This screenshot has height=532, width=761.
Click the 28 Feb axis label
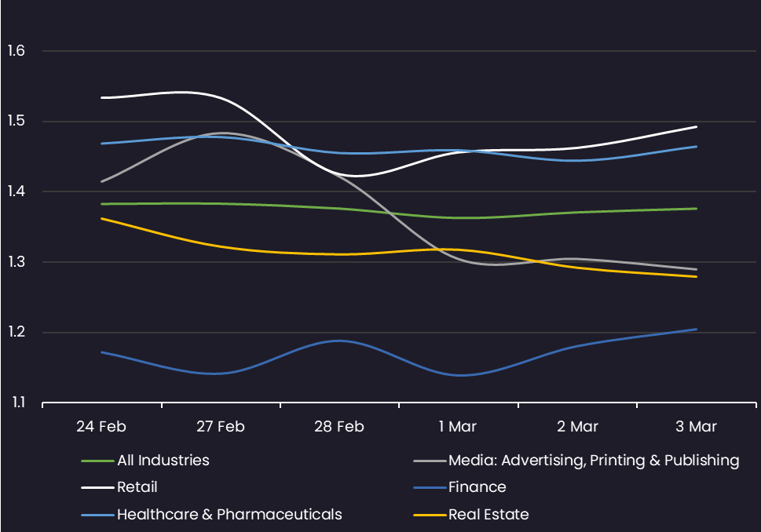coord(338,427)
